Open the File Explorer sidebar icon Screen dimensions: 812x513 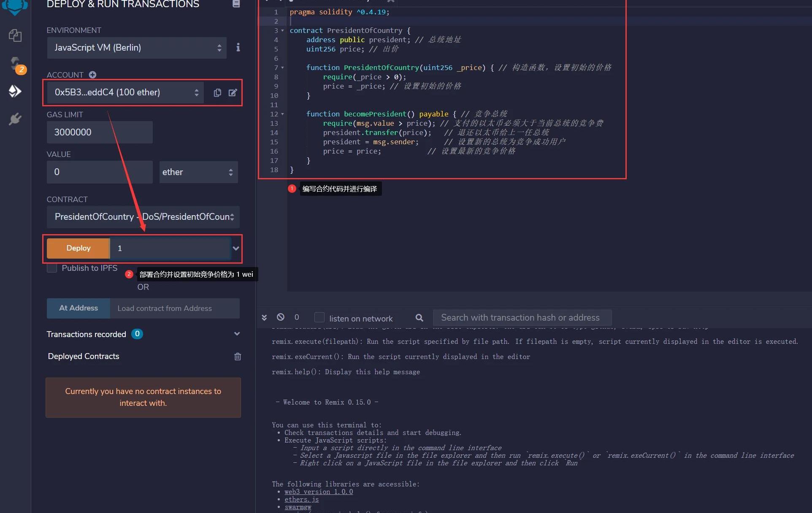click(x=15, y=35)
